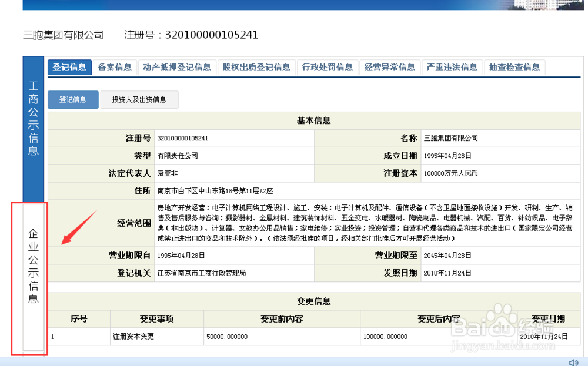Click the registration authority 江苏省南京市工商行政管理局
Screen dimensions: 588x366
tap(201, 273)
